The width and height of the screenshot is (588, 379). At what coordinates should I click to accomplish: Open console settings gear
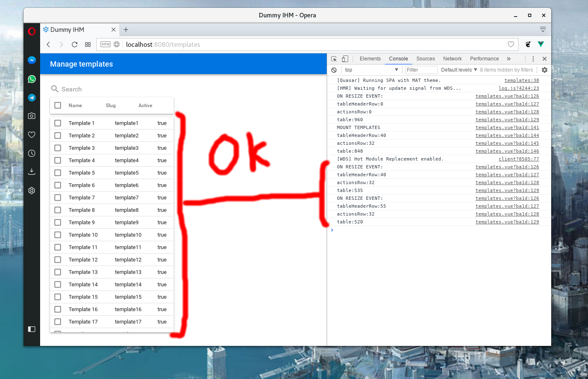pos(545,70)
